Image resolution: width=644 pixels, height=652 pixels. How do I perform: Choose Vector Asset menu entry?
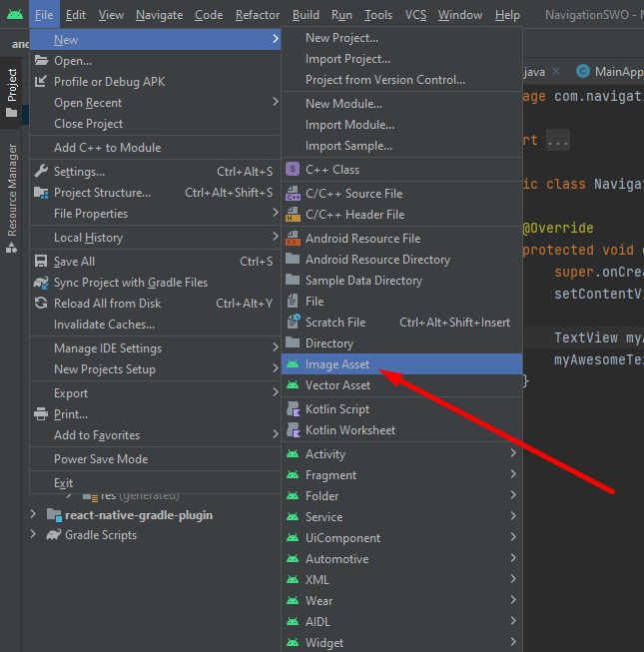click(337, 385)
